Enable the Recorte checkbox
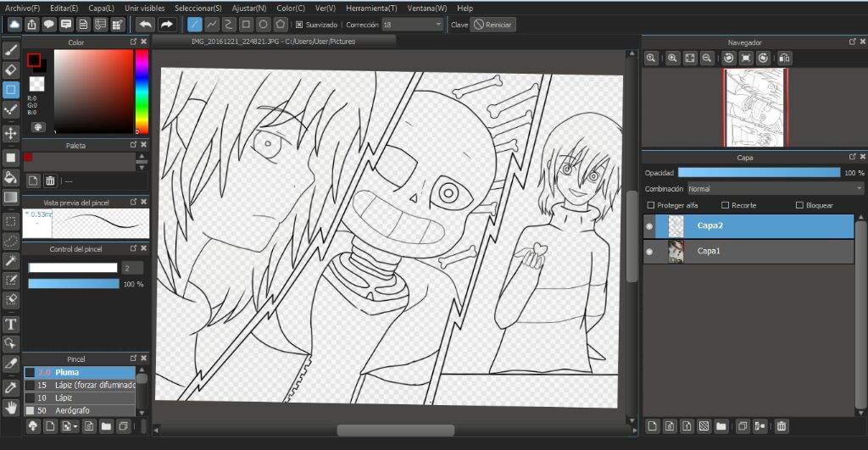This screenshot has width=868, height=450. tap(726, 205)
